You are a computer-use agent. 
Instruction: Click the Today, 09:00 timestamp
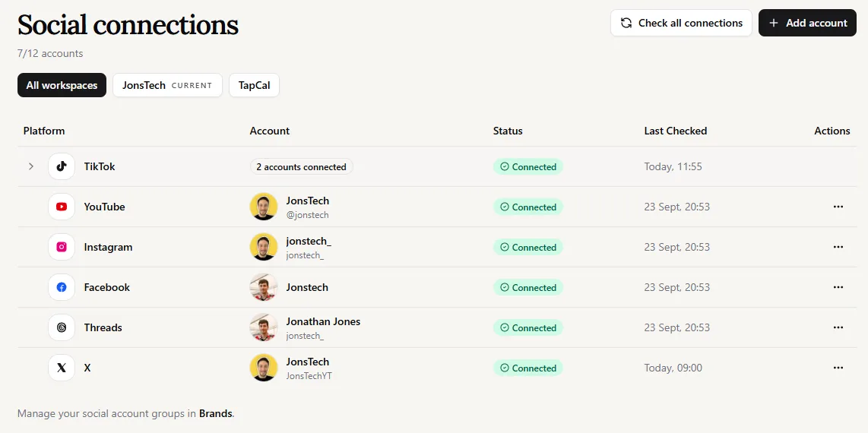(673, 368)
